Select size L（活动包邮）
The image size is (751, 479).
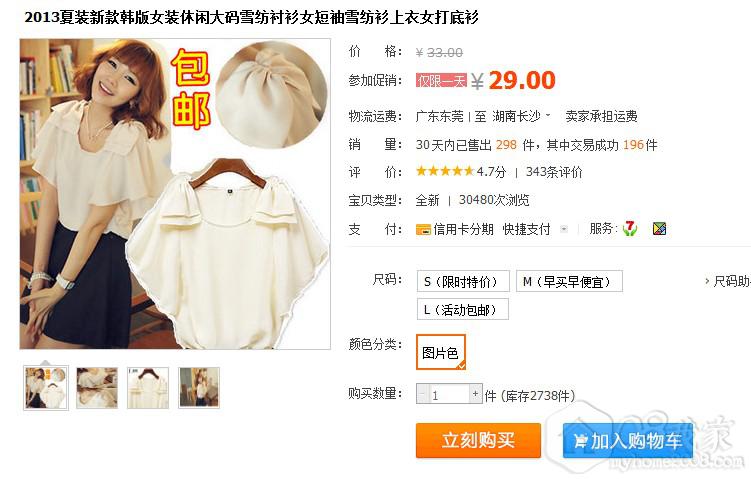[x=463, y=309]
